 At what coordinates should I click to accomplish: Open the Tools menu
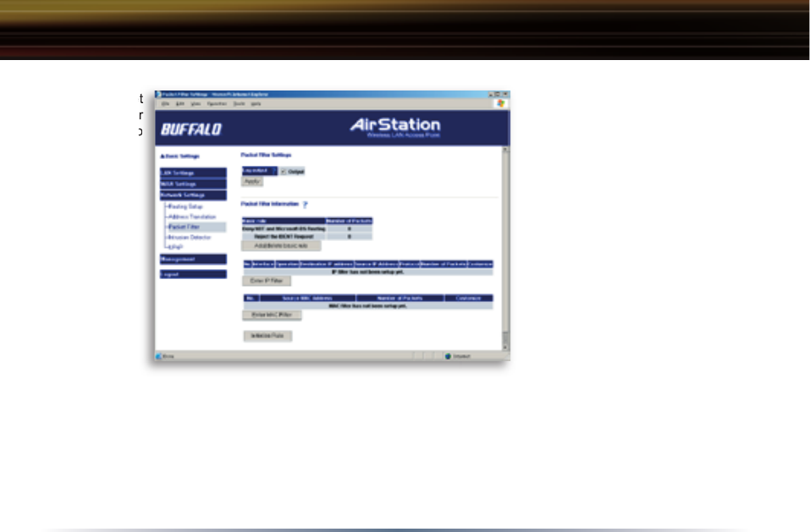240,104
